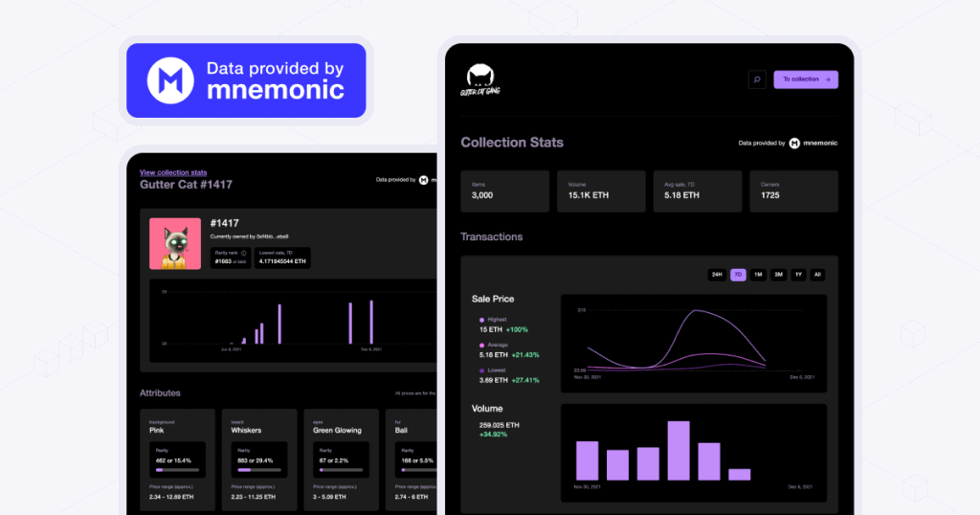Click the 3.69 ETH lowest price value
The width and height of the screenshot is (980, 515).
point(494,380)
